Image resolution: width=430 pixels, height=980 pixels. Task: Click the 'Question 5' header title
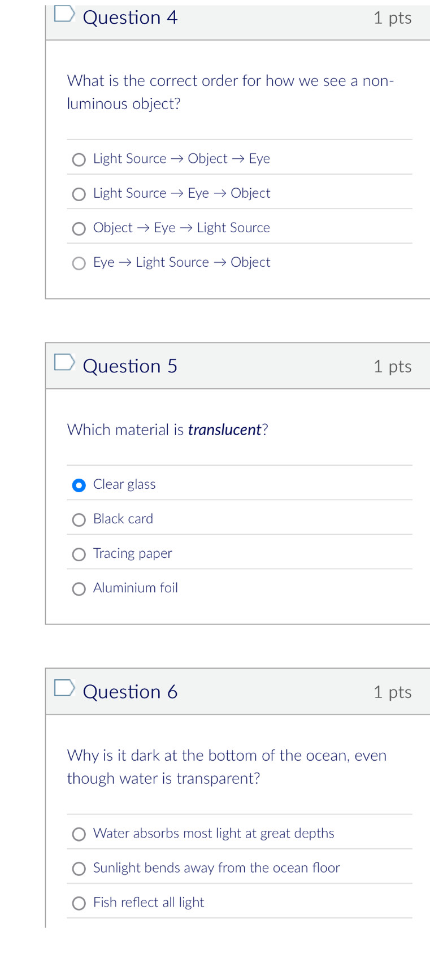[x=130, y=366]
